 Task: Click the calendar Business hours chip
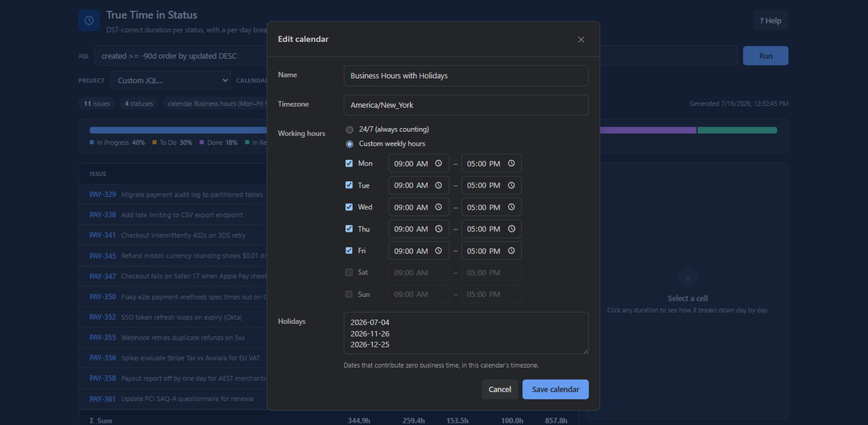pos(216,104)
